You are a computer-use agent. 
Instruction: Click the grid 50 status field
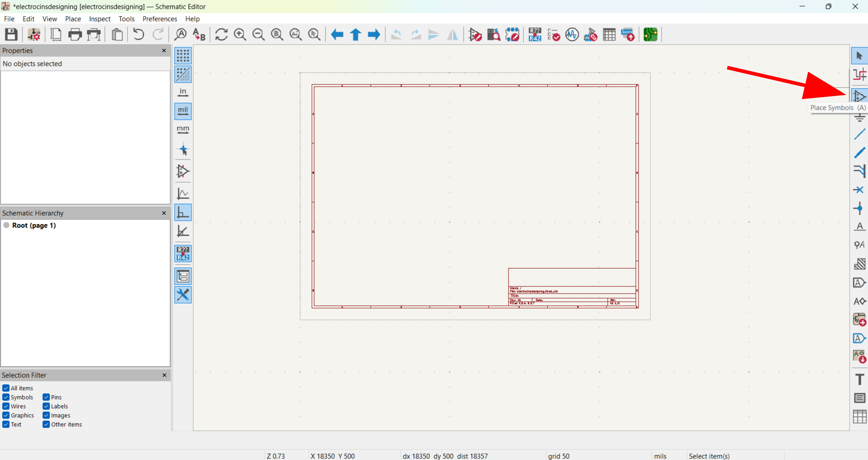click(558, 456)
